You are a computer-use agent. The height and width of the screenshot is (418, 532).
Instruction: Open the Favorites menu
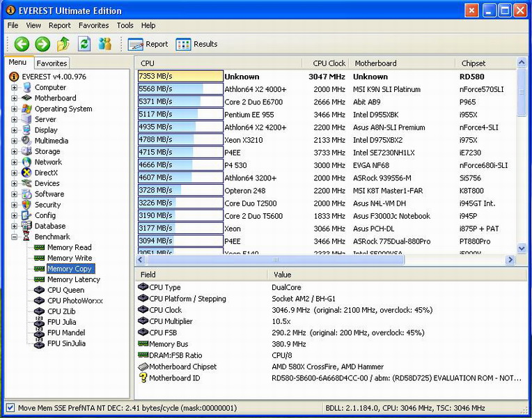click(x=93, y=26)
